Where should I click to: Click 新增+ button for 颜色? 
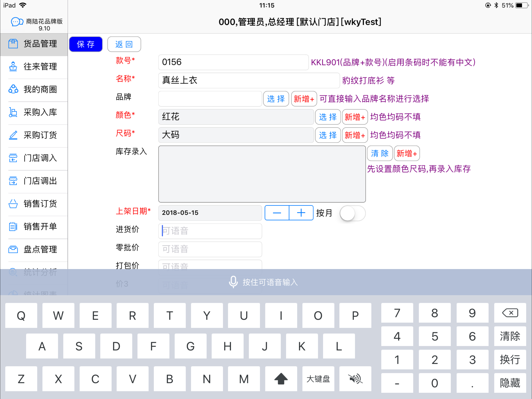[x=355, y=117]
